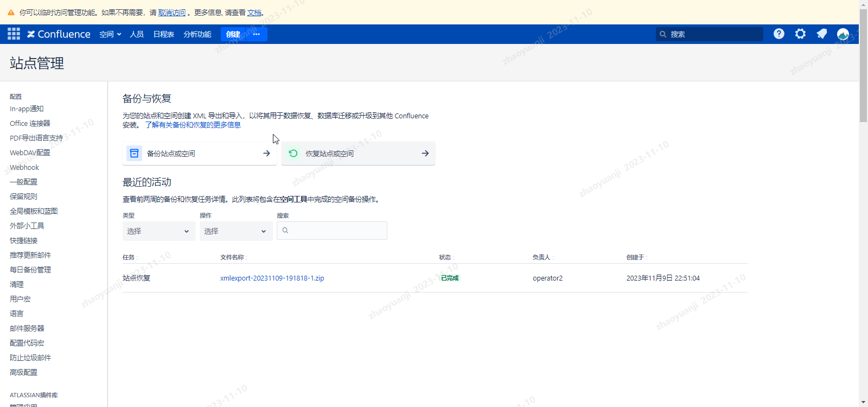Click the 创建 button

coord(233,34)
